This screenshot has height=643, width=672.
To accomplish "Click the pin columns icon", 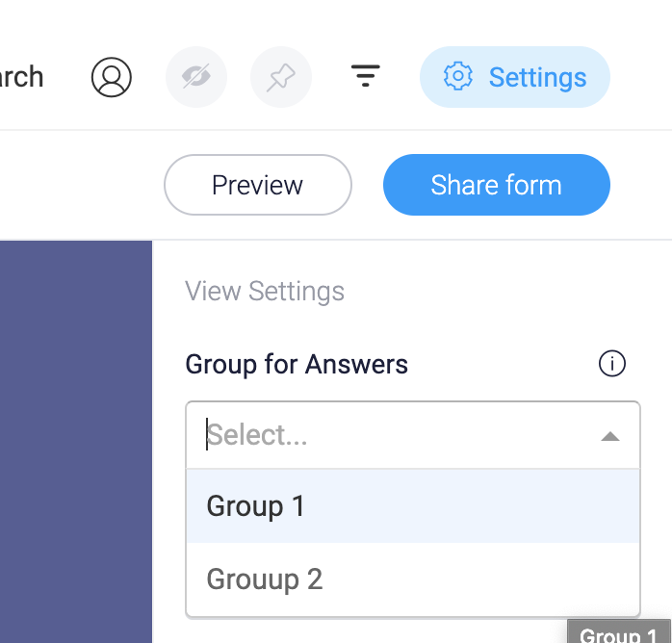I will coord(281,77).
